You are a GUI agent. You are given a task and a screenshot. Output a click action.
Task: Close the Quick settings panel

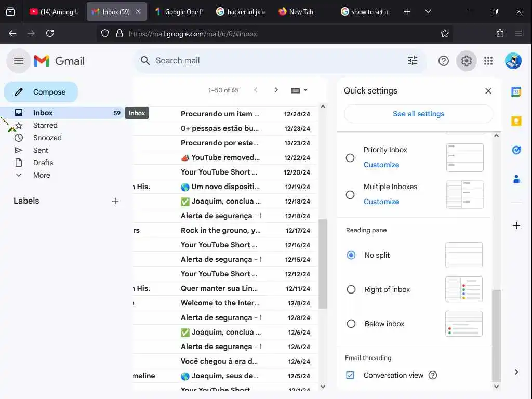pos(488,91)
